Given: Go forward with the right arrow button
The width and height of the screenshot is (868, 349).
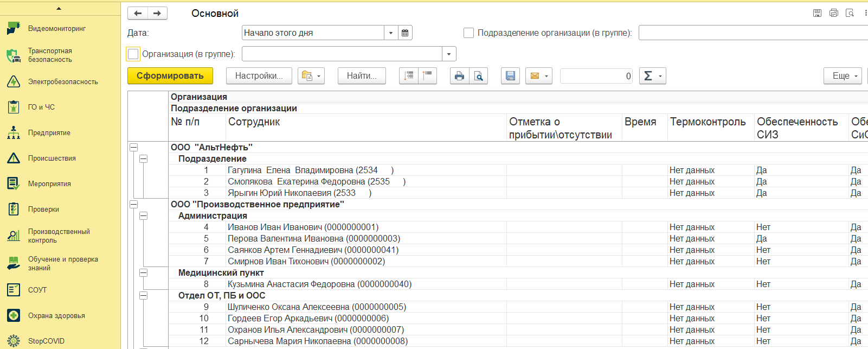Looking at the screenshot, I should point(157,14).
